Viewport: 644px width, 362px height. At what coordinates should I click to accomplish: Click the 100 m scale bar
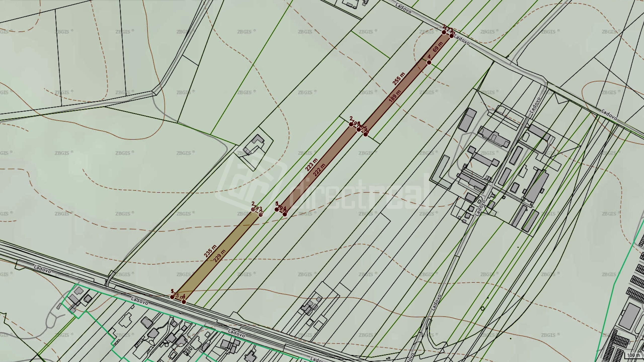(633, 356)
